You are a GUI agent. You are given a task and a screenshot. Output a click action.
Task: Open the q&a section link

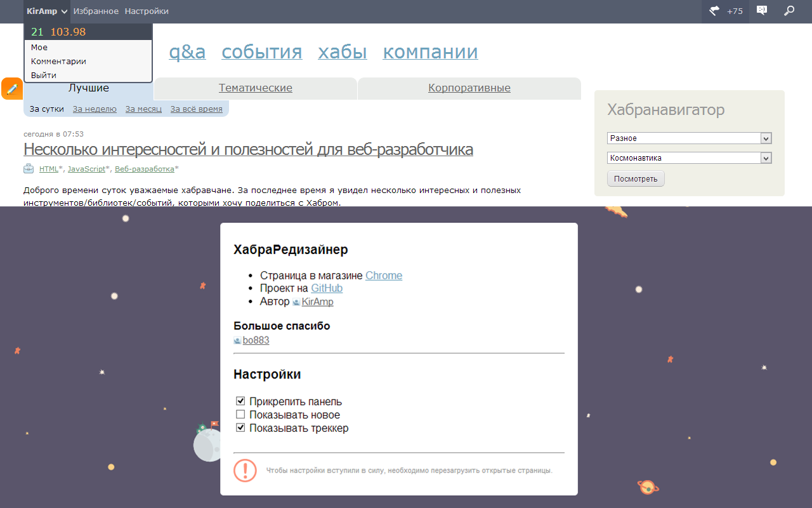coord(187,52)
